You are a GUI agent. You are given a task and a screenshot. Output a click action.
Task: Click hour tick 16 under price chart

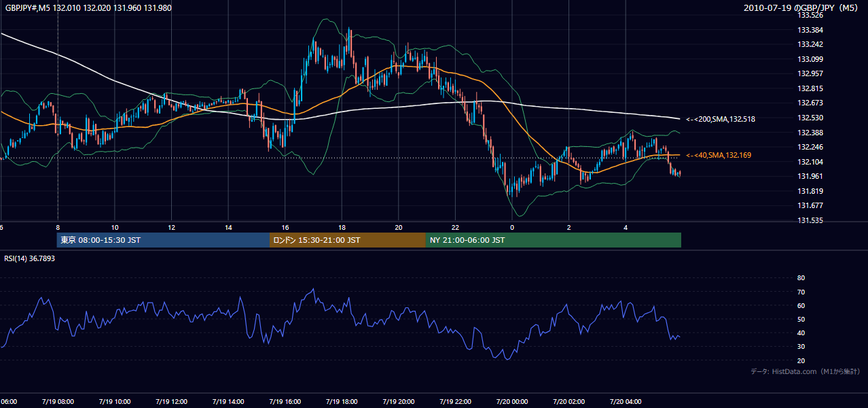coord(285,227)
